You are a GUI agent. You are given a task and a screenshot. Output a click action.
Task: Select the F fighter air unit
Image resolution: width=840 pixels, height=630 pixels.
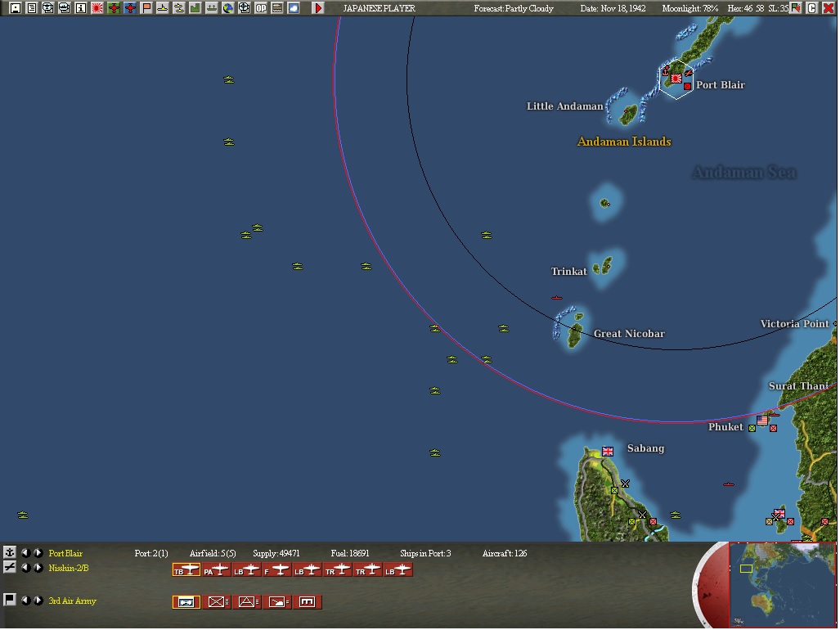[x=277, y=570]
